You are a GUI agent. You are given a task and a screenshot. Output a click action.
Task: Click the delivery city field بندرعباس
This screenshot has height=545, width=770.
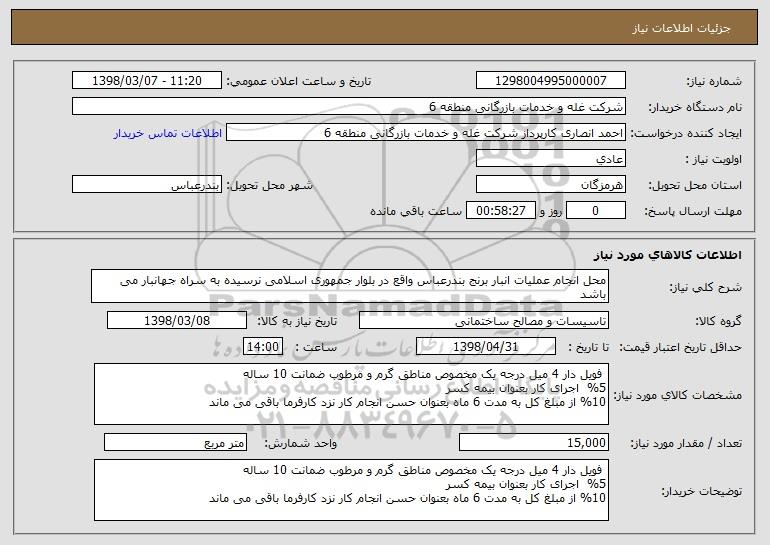[147, 185]
